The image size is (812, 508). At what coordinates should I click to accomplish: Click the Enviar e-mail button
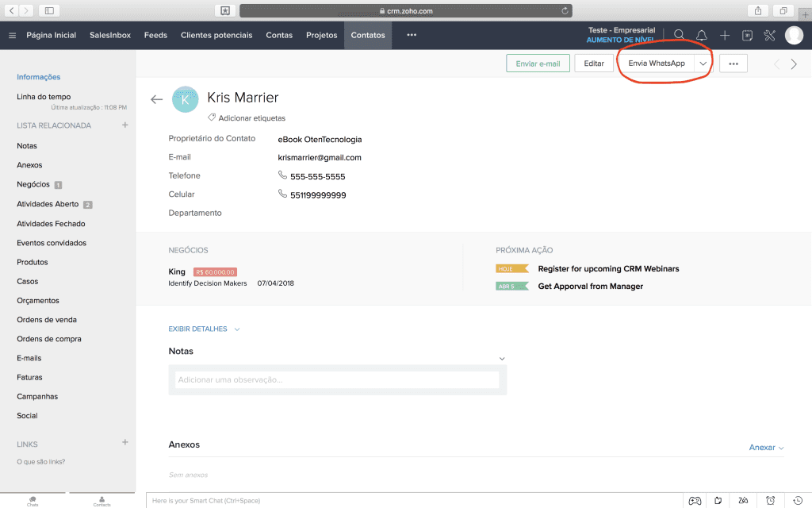(x=538, y=63)
